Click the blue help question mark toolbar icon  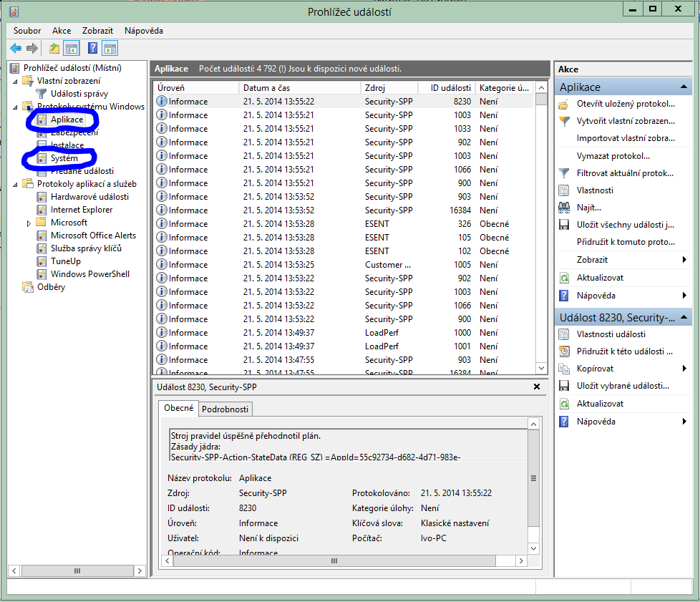pos(92,49)
